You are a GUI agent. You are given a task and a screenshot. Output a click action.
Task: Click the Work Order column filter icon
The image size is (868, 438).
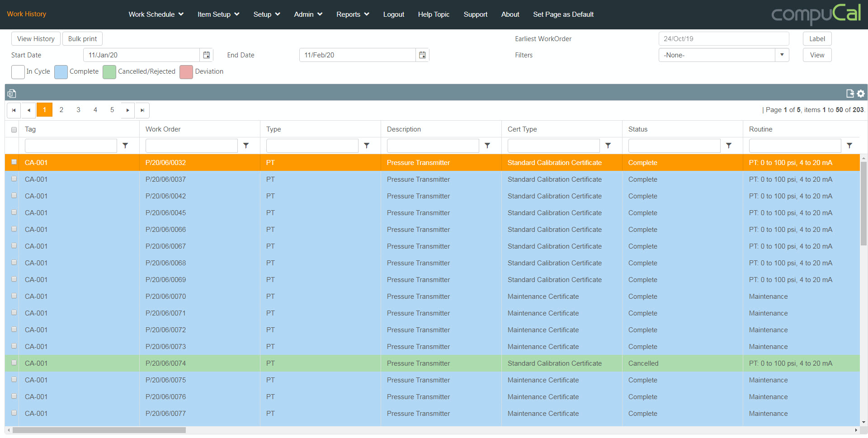(x=246, y=146)
